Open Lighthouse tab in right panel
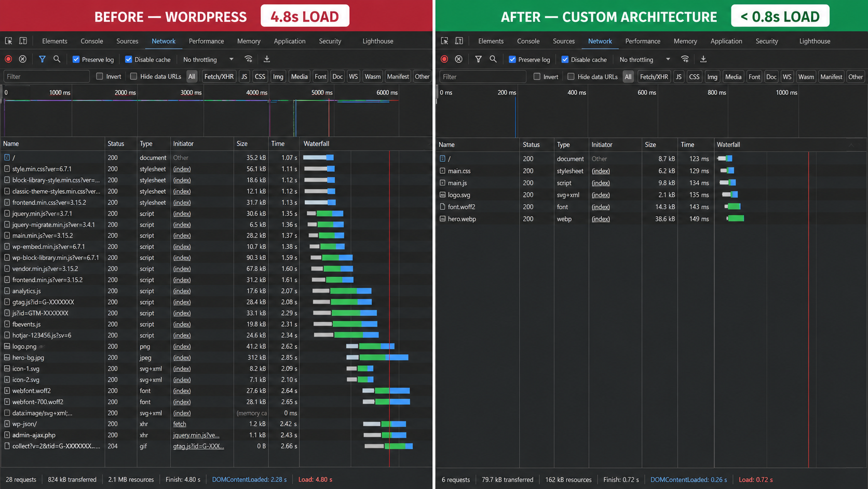The width and height of the screenshot is (868, 489). pos(815,41)
